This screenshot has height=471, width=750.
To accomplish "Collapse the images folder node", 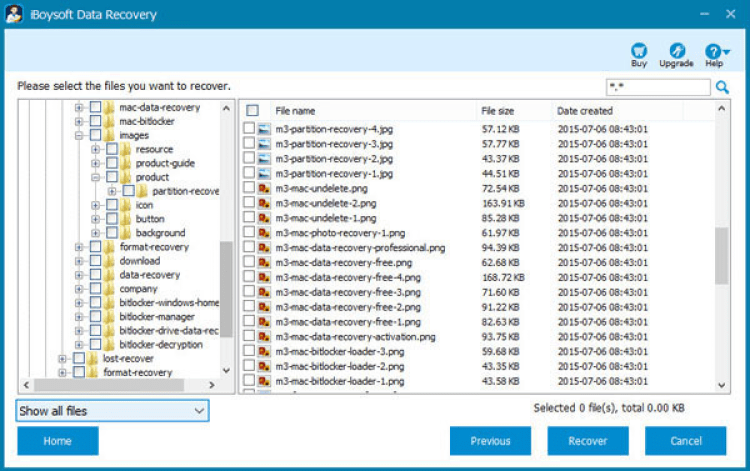I will pos(79,135).
